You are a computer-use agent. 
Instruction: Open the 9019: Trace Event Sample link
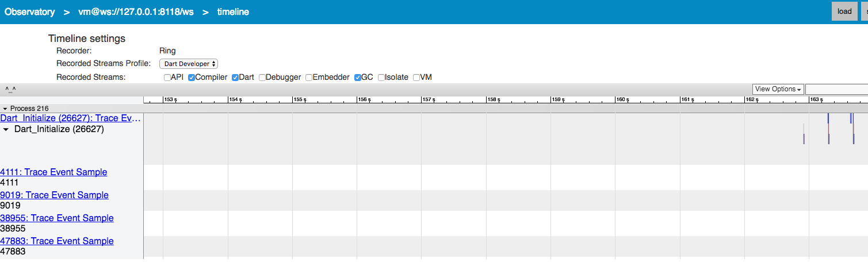click(x=54, y=195)
